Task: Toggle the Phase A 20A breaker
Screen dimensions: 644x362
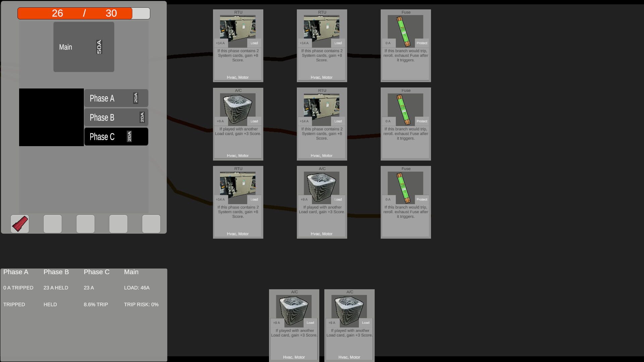Action: point(116,98)
